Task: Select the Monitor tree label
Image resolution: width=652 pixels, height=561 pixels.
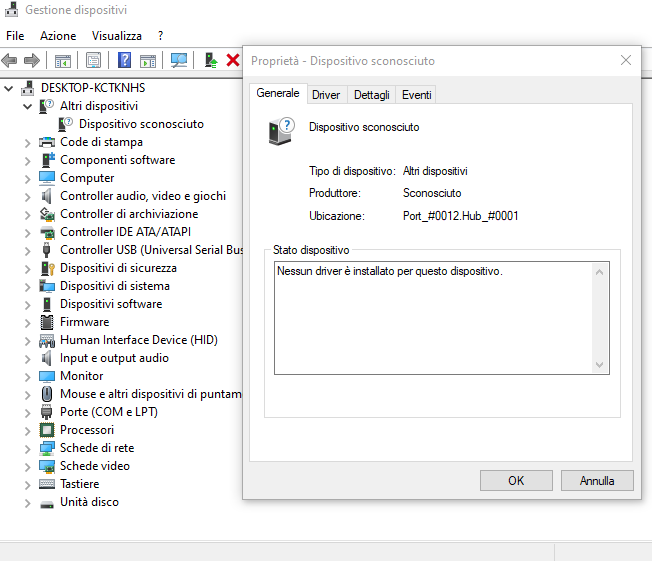Action: click(x=82, y=376)
